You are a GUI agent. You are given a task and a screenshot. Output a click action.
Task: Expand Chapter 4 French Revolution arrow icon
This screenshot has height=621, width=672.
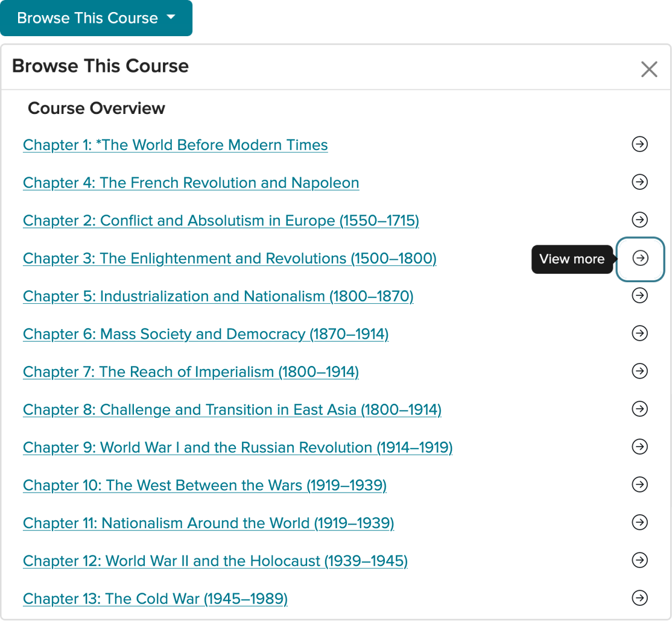point(639,182)
